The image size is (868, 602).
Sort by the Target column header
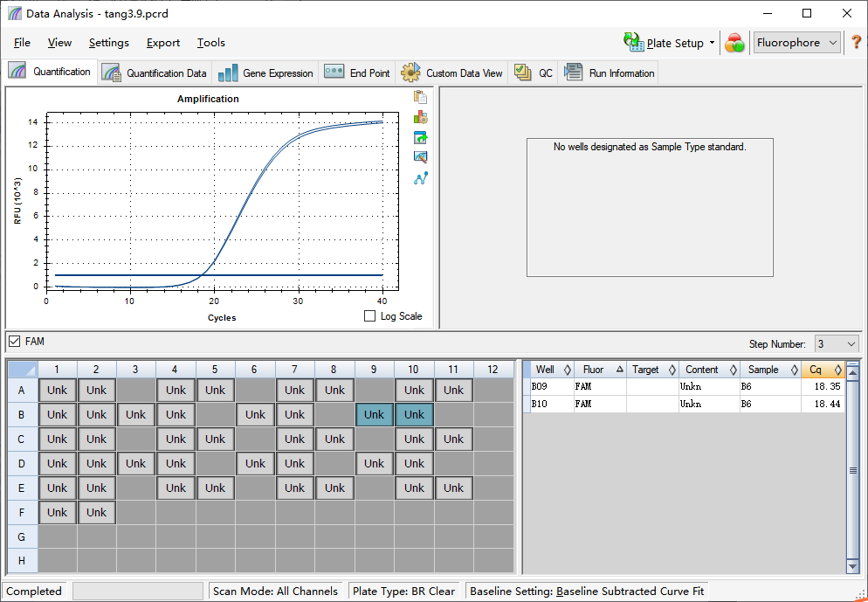pyautogui.click(x=652, y=370)
